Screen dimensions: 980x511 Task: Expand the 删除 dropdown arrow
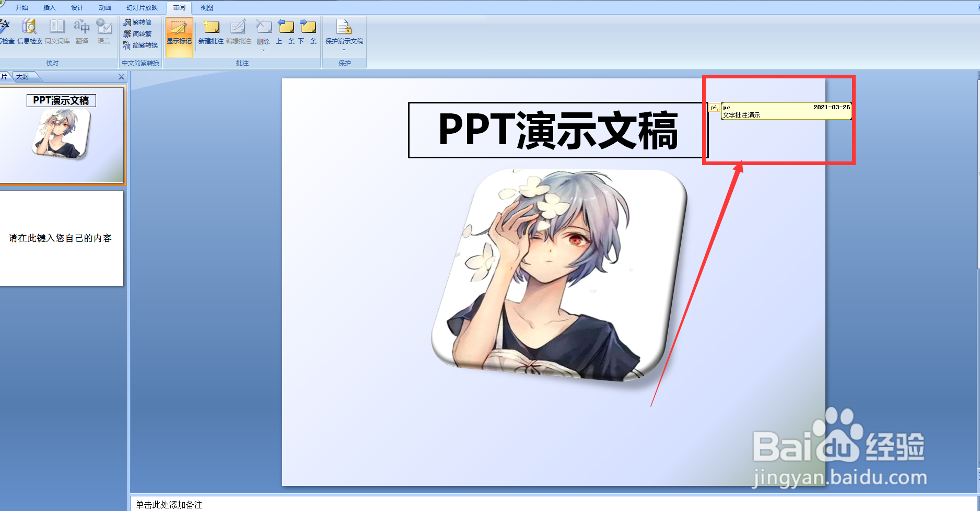[x=263, y=50]
